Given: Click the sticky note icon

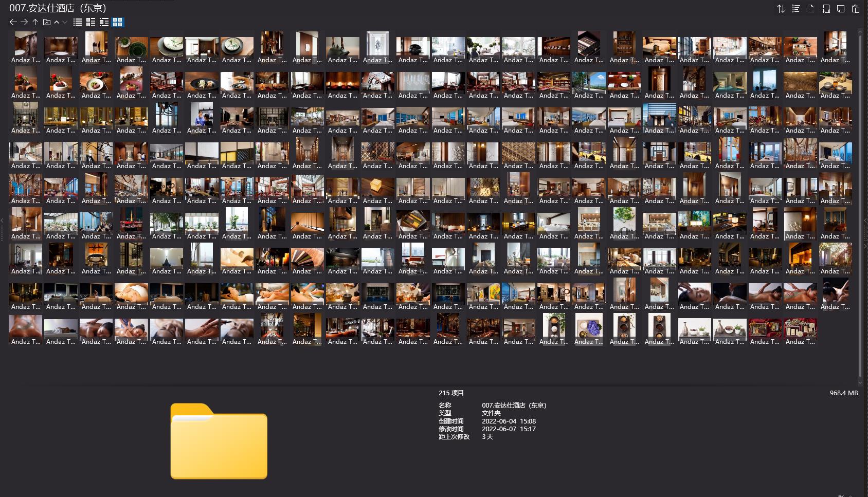Looking at the screenshot, I should click(x=841, y=9).
